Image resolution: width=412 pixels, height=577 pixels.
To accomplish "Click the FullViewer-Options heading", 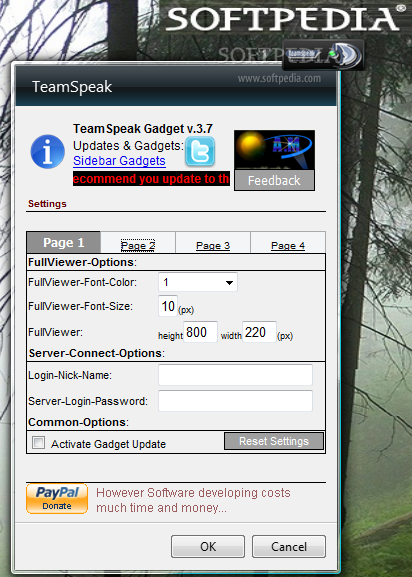I will tap(82, 262).
